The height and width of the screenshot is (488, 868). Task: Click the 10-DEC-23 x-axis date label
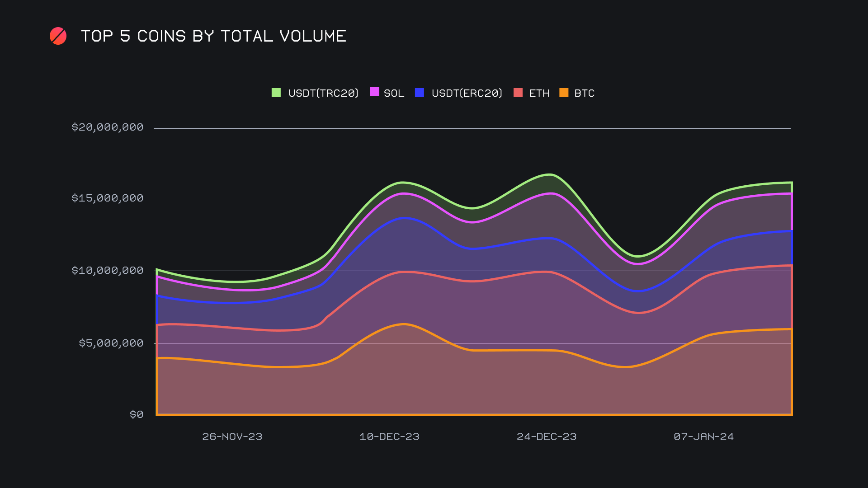pyautogui.click(x=389, y=436)
